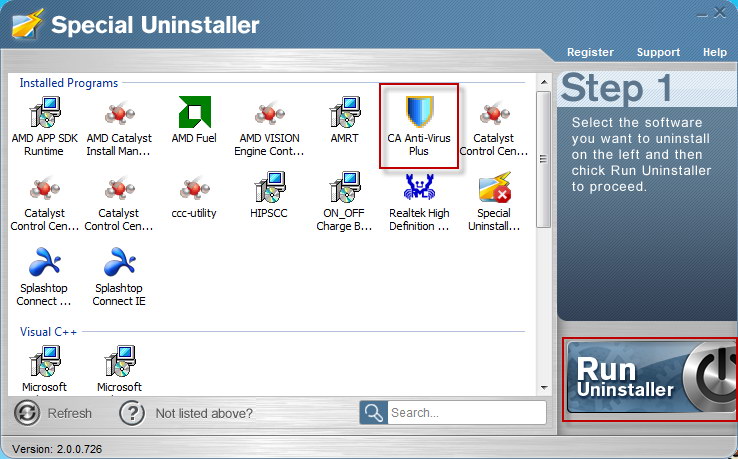The width and height of the screenshot is (738, 459).
Task: Open the Register menu
Action: tap(590, 52)
